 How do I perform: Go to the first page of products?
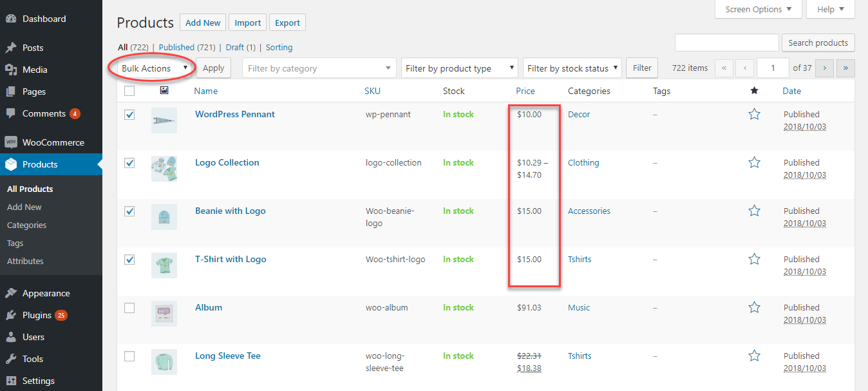tap(724, 68)
